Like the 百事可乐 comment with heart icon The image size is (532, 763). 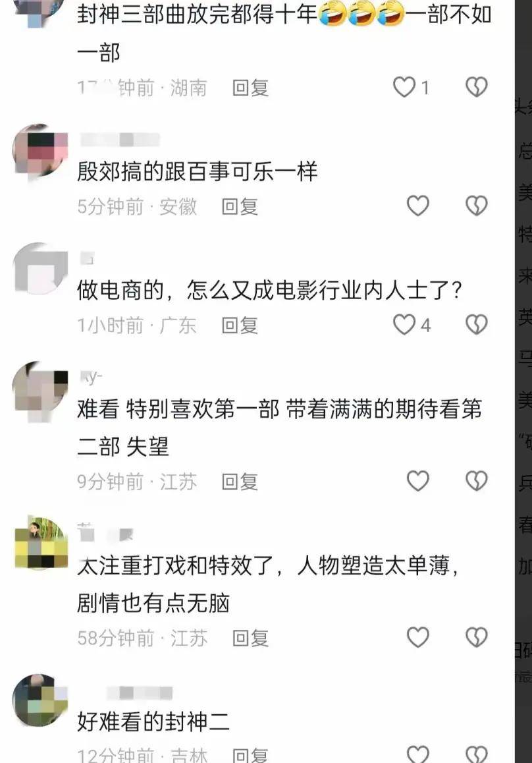coord(417,206)
